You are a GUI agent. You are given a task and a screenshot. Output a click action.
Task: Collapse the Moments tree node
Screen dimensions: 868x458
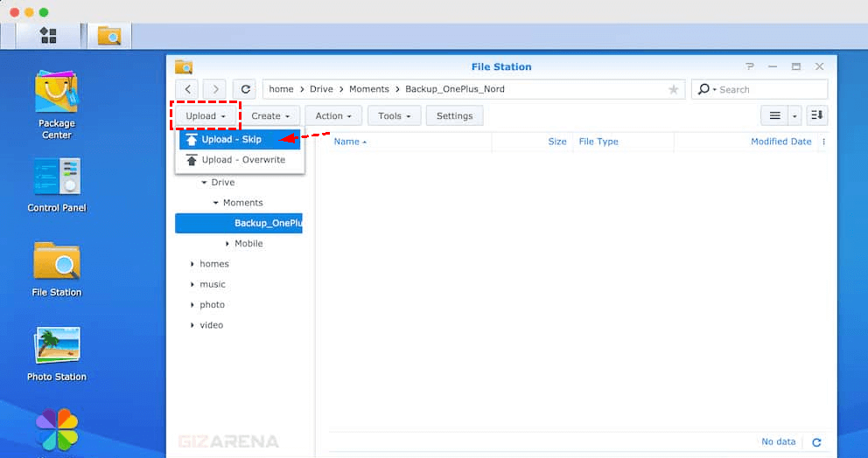coord(215,203)
